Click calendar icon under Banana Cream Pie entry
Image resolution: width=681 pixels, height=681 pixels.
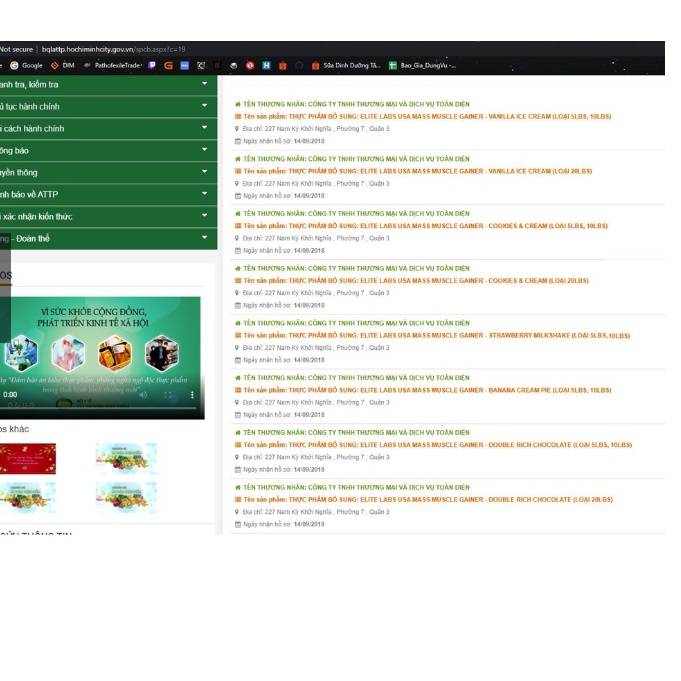coord(238,415)
